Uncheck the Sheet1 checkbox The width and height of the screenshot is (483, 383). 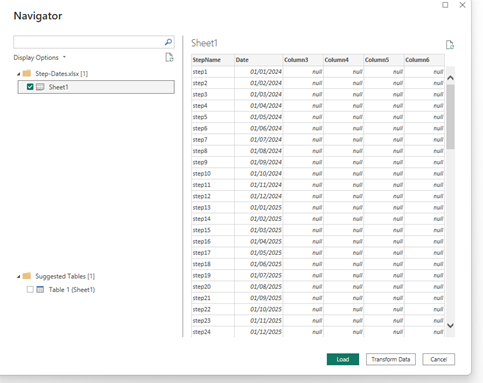point(30,87)
